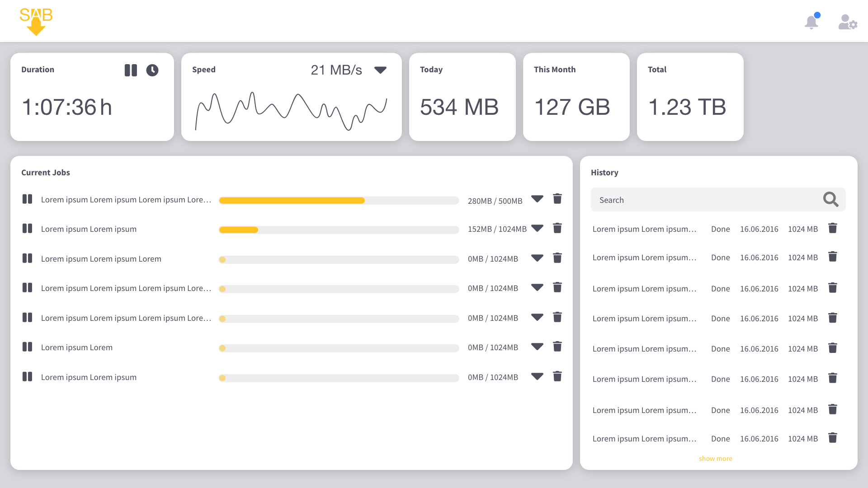
Task: Delete the third current job
Action: coord(557,258)
